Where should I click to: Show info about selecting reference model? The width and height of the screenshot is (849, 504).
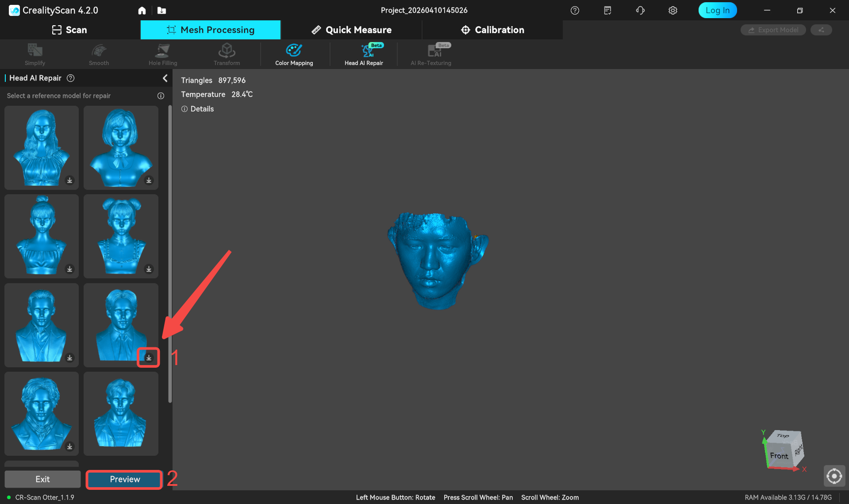[161, 96]
